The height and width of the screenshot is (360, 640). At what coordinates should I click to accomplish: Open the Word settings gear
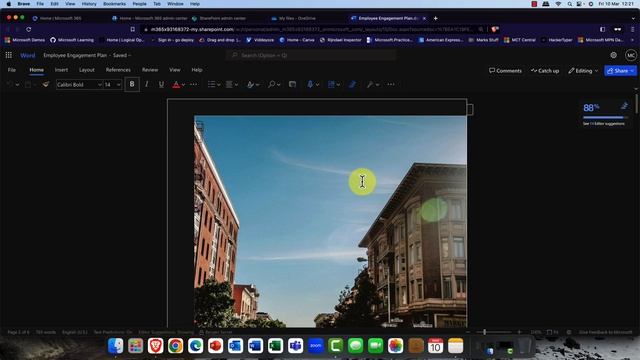click(613, 55)
